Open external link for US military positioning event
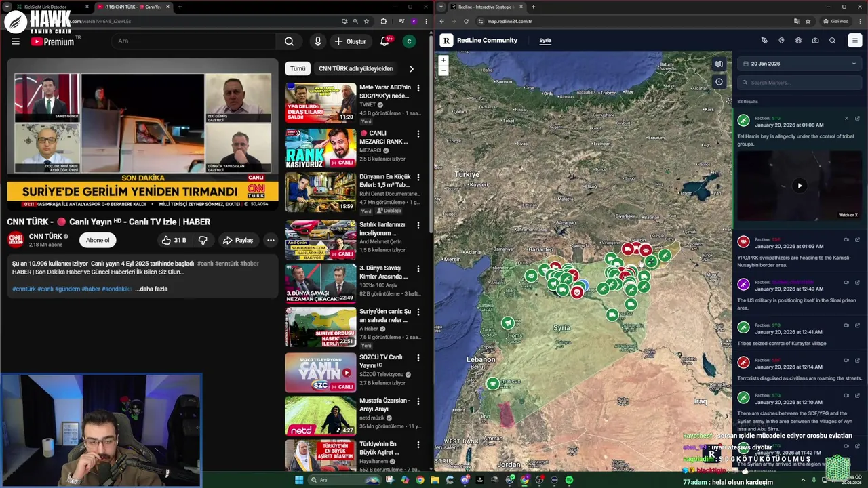Image resolution: width=868 pixels, height=488 pixels. pyautogui.click(x=857, y=282)
